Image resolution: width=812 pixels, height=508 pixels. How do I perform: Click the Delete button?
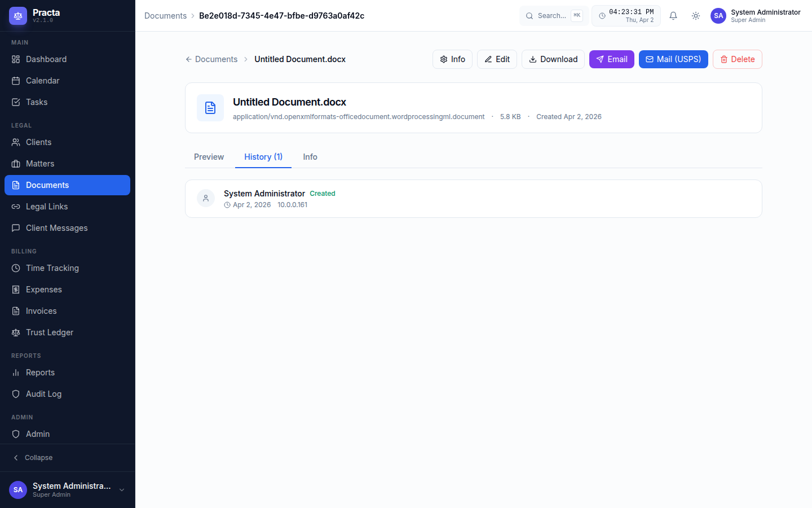click(x=737, y=59)
